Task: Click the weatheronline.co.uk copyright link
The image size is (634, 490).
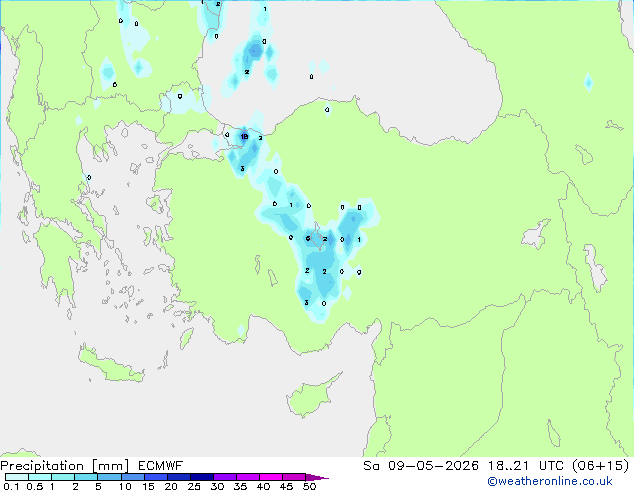Action: (x=549, y=481)
